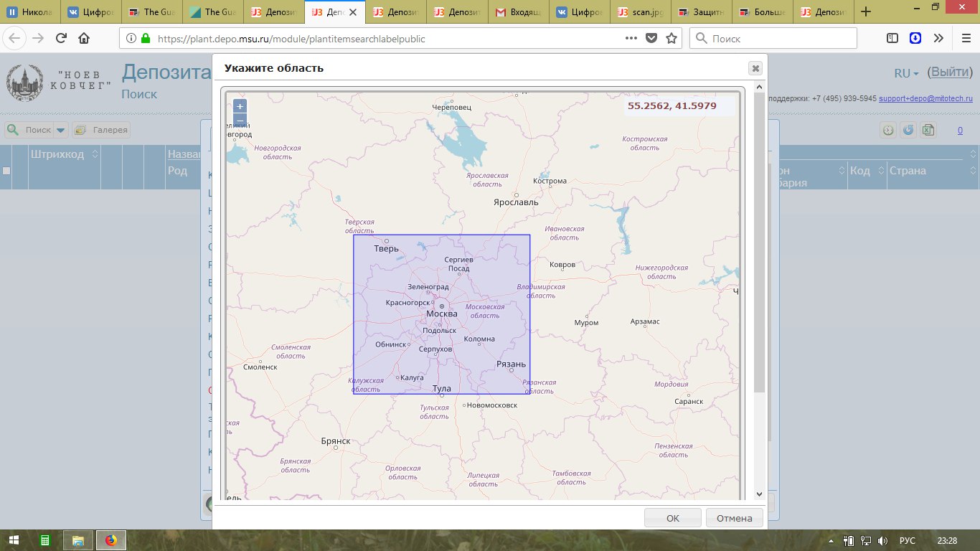Click the clock history icon in toolbar
Viewport: 980px width, 551px height.
[888, 130]
